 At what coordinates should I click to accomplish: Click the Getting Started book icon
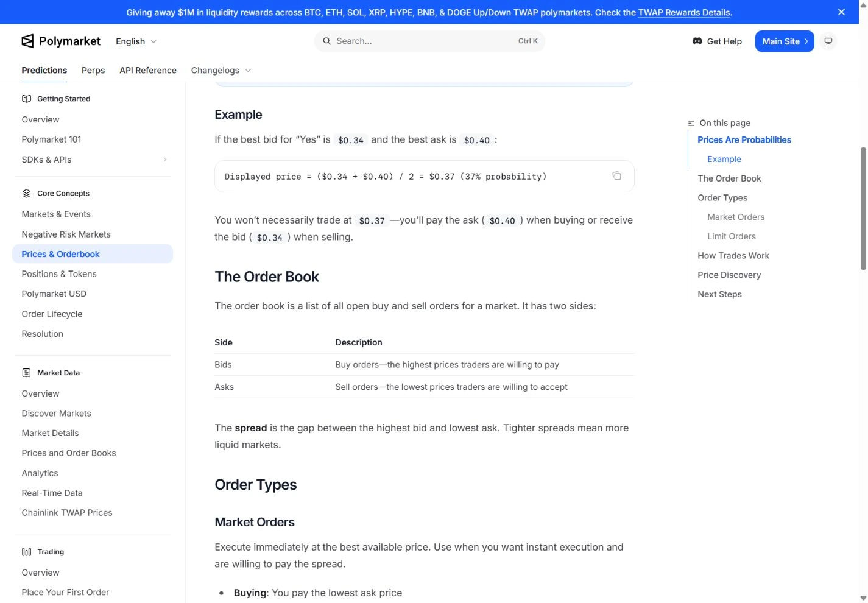coord(26,99)
